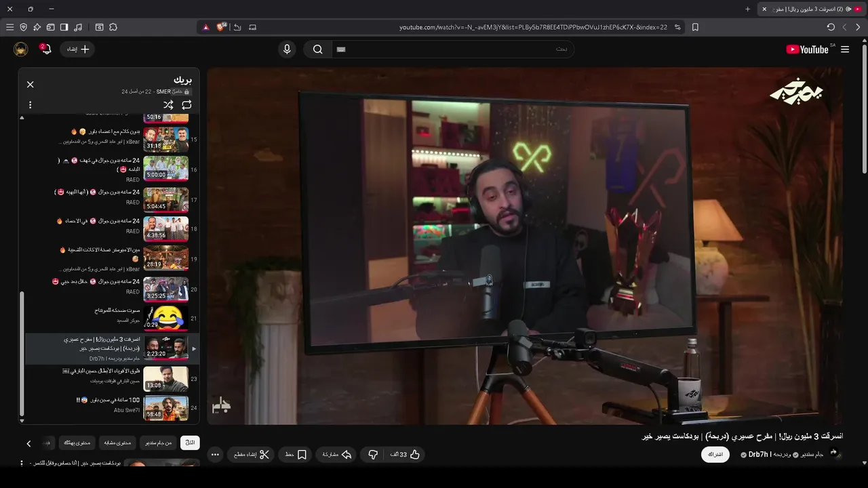
Task: Open YouTube guide hamburger menu
Action: click(x=845, y=49)
